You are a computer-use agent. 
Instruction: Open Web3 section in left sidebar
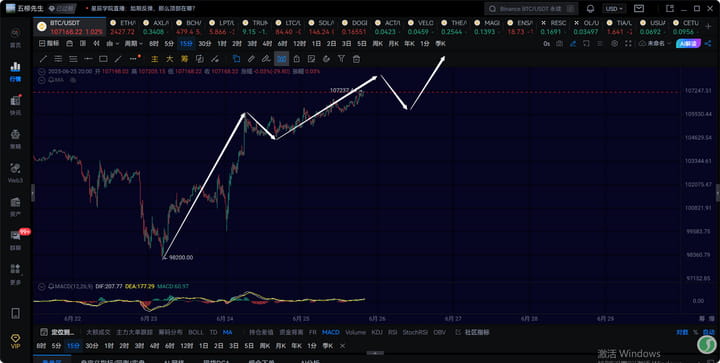coord(15,173)
